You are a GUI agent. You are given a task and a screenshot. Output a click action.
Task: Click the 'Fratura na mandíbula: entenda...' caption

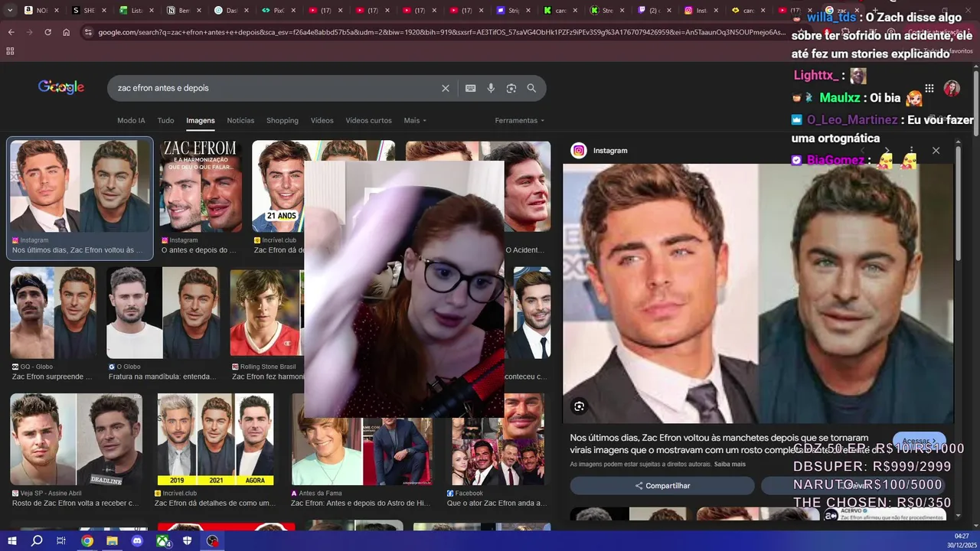pyautogui.click(x=163, y=377)
